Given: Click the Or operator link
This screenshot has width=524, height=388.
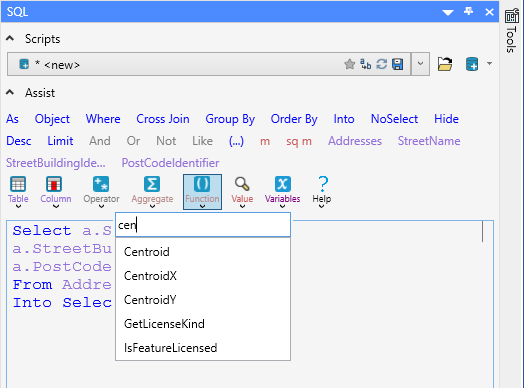Looking at the screenshot, I should pyautogui.click(x=133, y=141).
